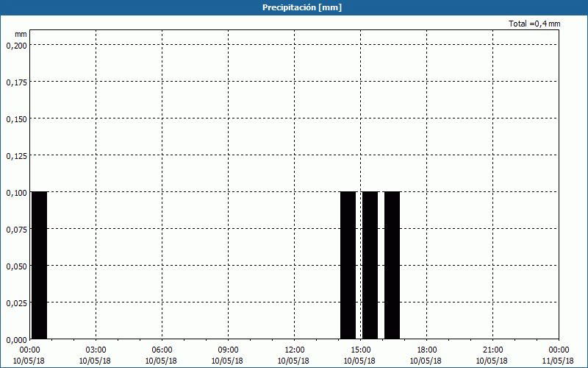Click the Precipitación [mm] chart title
Image resolution: width=588 pixels, height=368 pixels.
click(302, 7)
